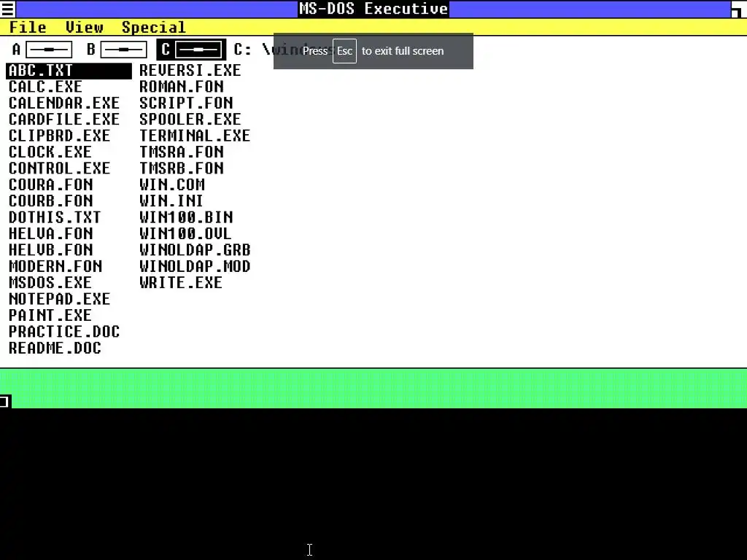This screenshot has width=747, height=560.
Task: Select SPOOLER.EXE in file list
Action: pos(190,119)
